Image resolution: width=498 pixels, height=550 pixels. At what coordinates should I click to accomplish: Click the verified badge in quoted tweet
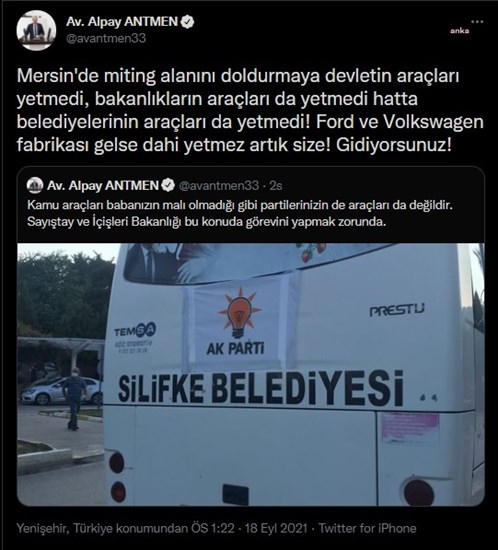coord(168,186)
